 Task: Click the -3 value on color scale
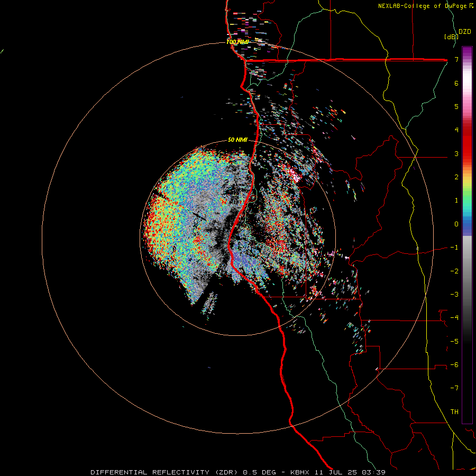click(x=454, y=295)
